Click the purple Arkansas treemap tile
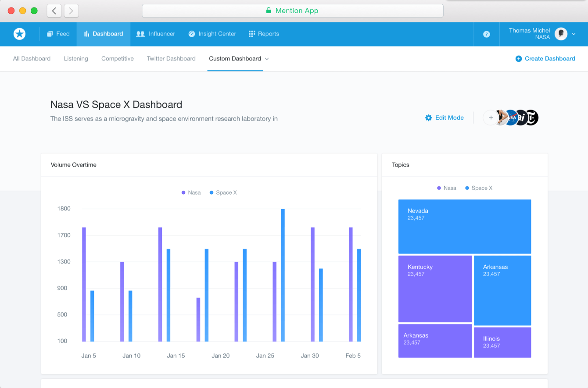 pyautogui.click(x=435, y=341)
